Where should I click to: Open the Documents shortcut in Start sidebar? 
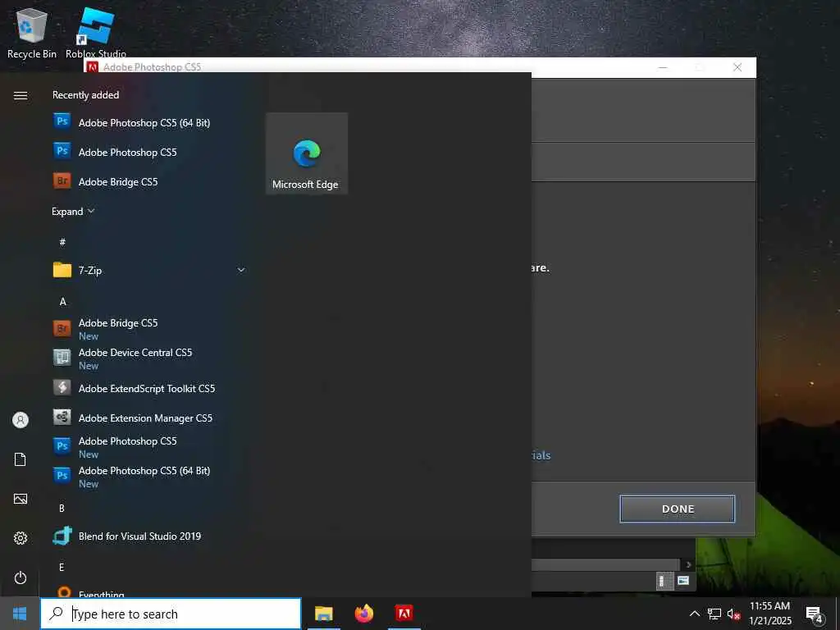pos(21,459)
